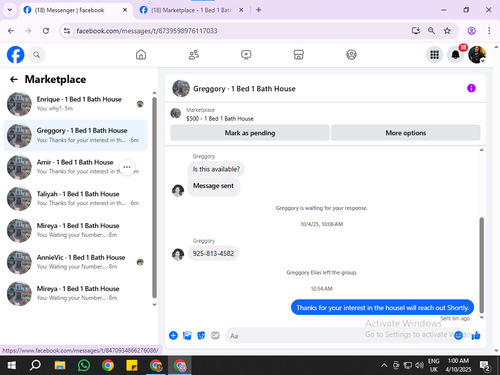Close the Marketplace browser tab
Image resolution: width=500 pixels, height=375 pixels.
coord(241,10)
